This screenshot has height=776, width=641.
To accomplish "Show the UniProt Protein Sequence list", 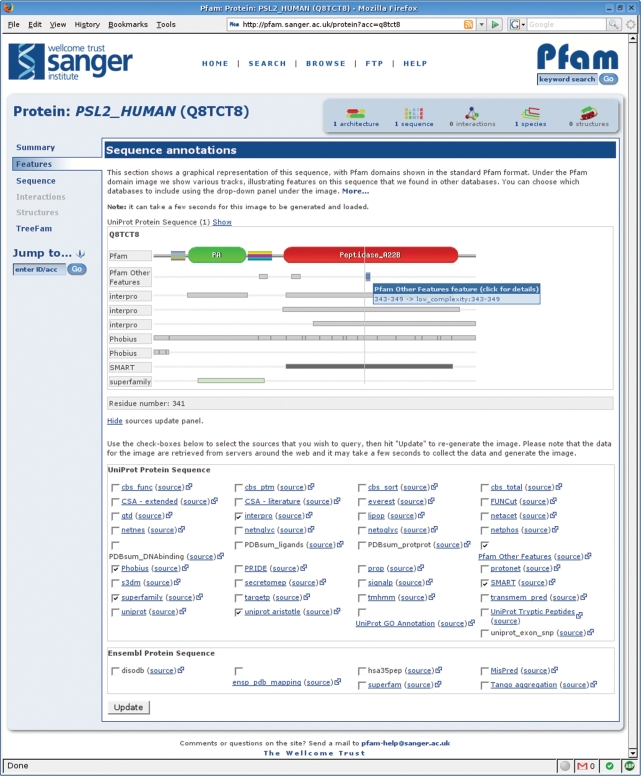I will (222, 222).
